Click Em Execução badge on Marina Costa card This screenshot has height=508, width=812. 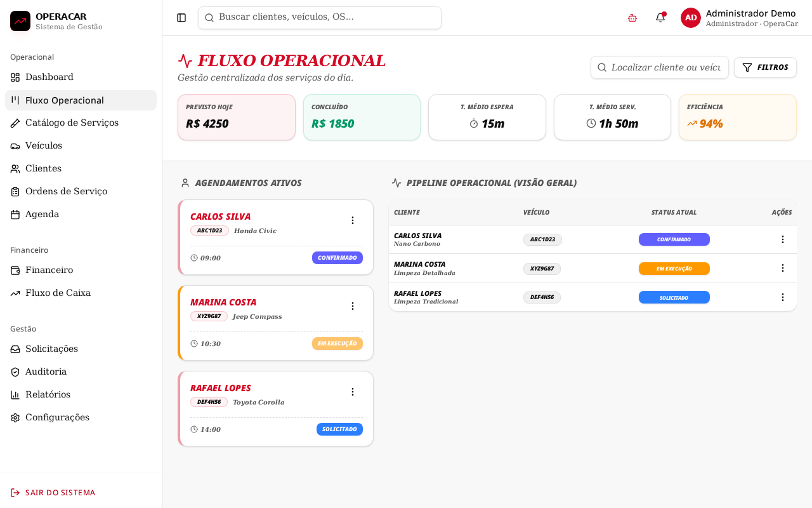coord(337,344)
